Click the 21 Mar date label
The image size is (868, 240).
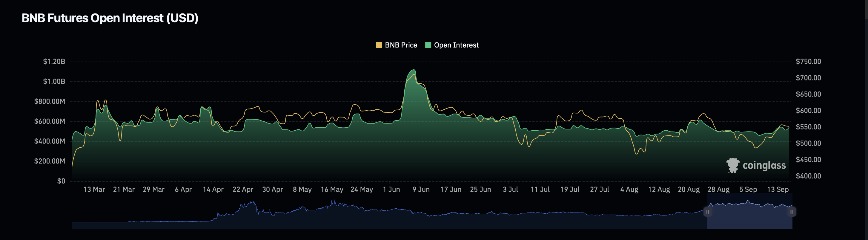[x=124, y=189]
